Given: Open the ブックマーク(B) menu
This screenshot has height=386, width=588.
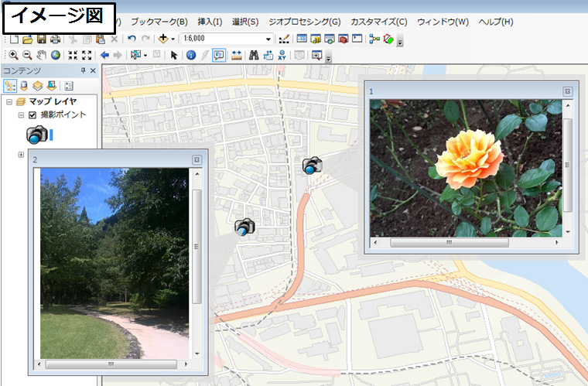Looking at the screenshot, I should [159, 22].
